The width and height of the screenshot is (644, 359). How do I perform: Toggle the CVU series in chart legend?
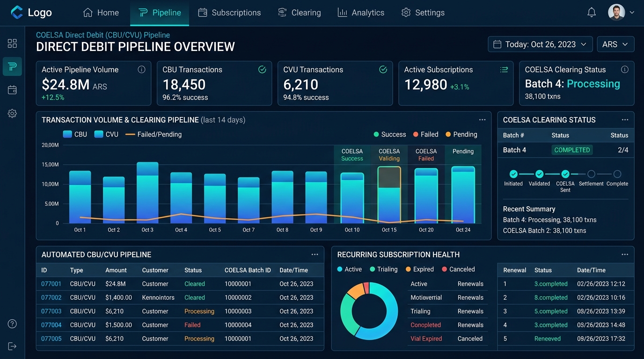pyautogui.click(x=106, y=134)
